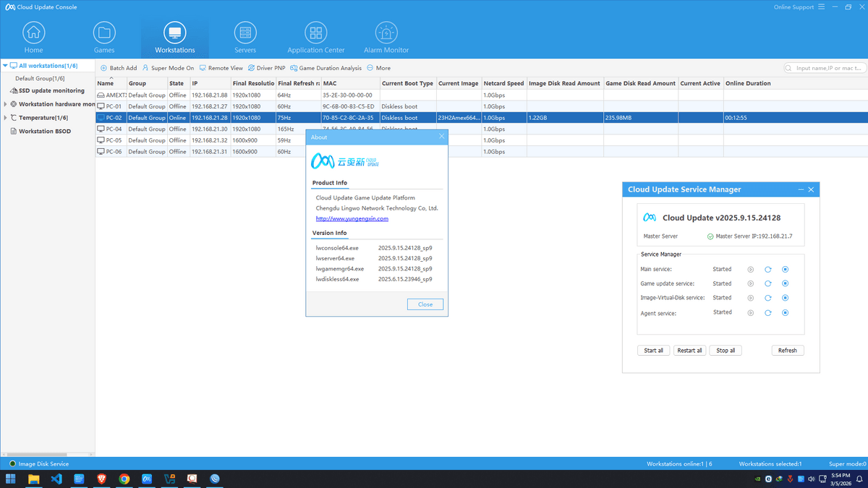Expand the Workstation hardware monitoring node
The height and width of the screenshot is (488, 868).
tap(5, 104)
